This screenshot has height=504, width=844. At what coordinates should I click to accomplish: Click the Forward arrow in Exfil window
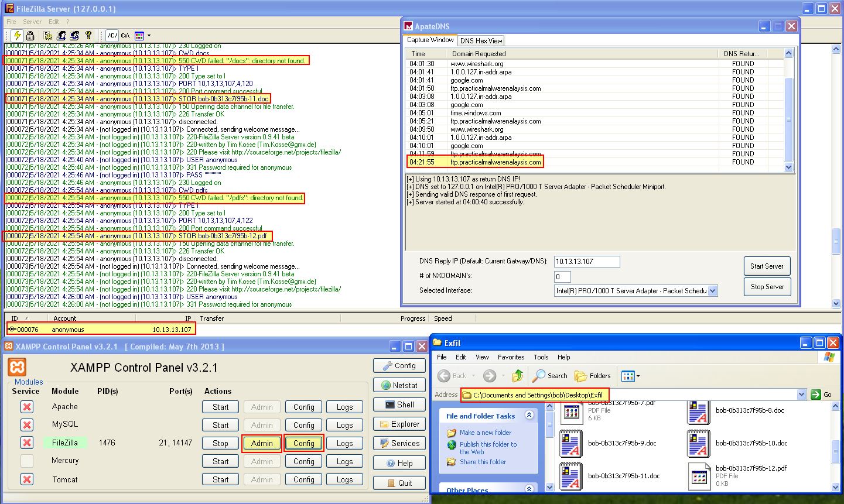point(490,376)
